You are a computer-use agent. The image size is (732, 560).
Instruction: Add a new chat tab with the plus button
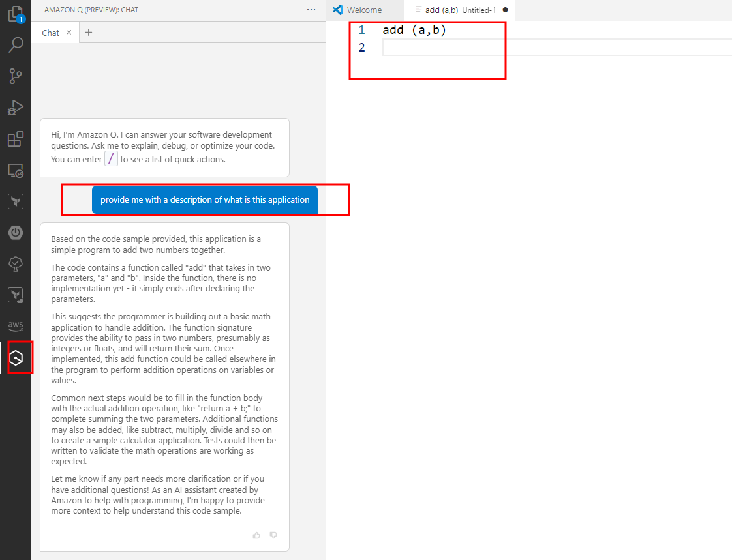(88, 32)
